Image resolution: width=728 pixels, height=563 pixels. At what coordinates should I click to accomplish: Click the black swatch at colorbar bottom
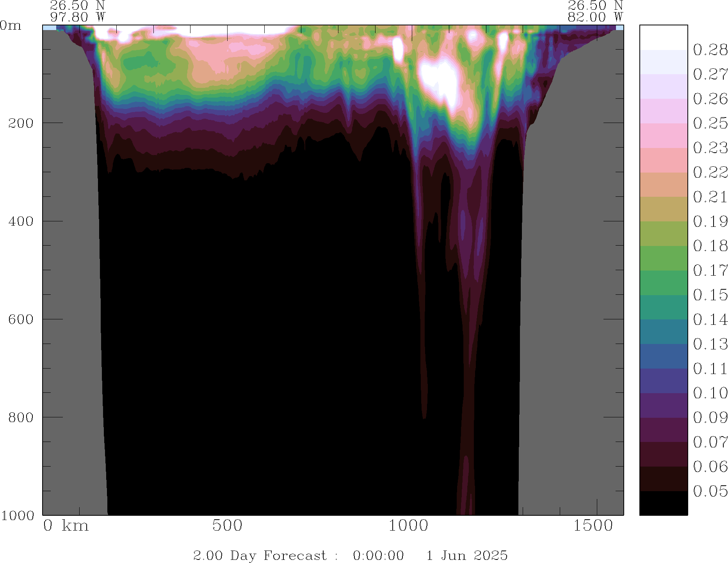coord(663,503)
